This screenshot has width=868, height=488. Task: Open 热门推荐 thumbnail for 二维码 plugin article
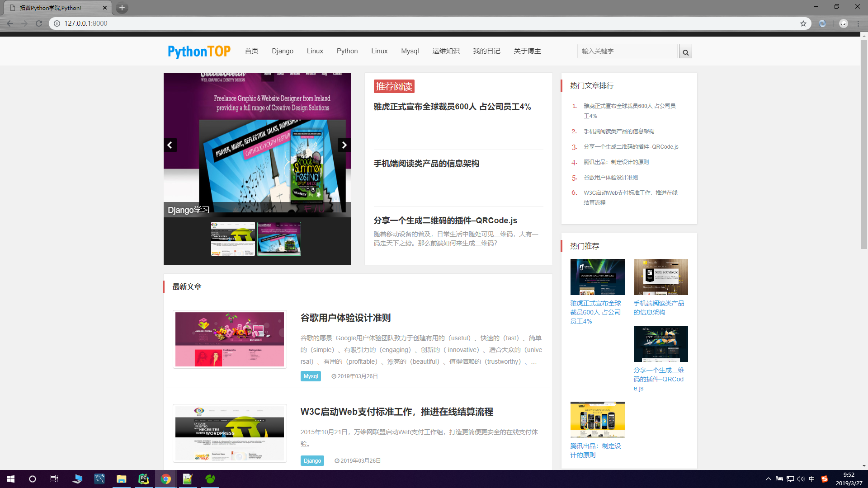click(660, 344)
